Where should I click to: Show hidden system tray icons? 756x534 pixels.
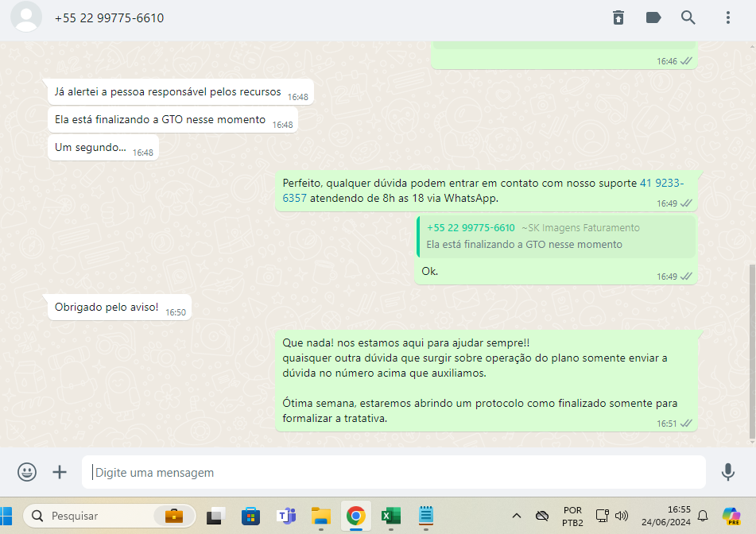517,516
